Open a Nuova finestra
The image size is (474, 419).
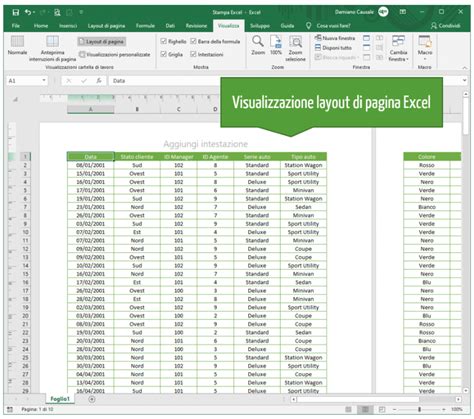click(335, 38)
